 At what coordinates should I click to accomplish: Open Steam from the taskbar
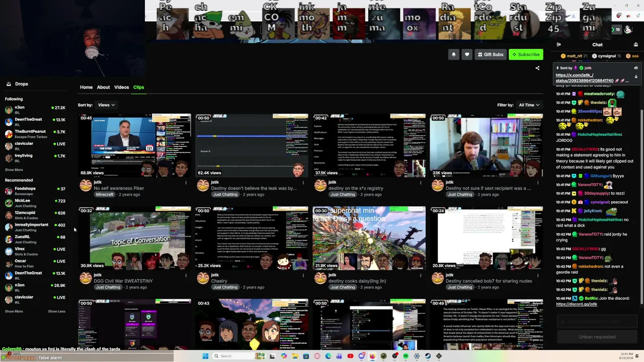pos(428,356)
